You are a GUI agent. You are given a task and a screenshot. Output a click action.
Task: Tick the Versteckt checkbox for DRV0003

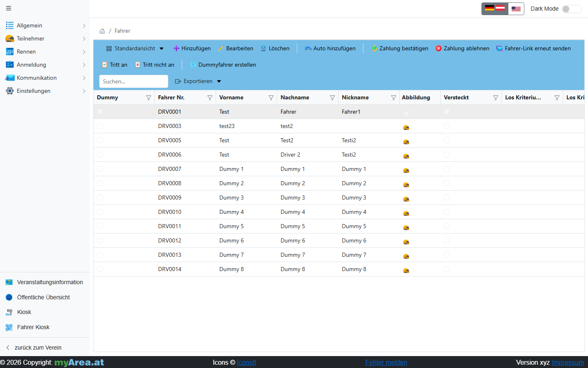pos(447,126)
